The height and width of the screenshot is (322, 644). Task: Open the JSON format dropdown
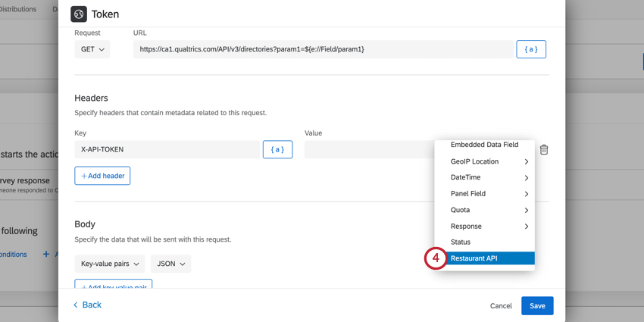(170, 264)
